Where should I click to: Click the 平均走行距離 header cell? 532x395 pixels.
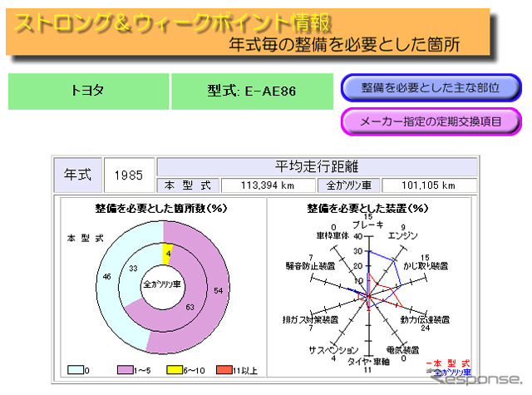pos(317,166)
